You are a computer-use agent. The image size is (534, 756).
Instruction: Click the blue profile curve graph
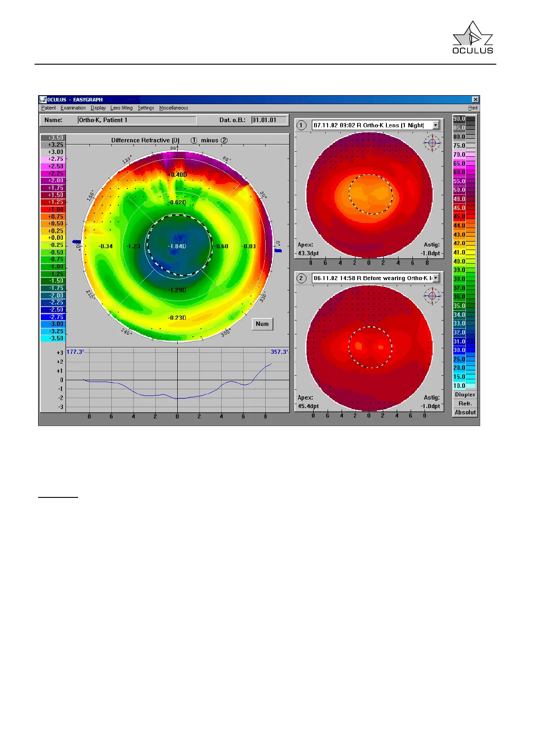(178, 381)
